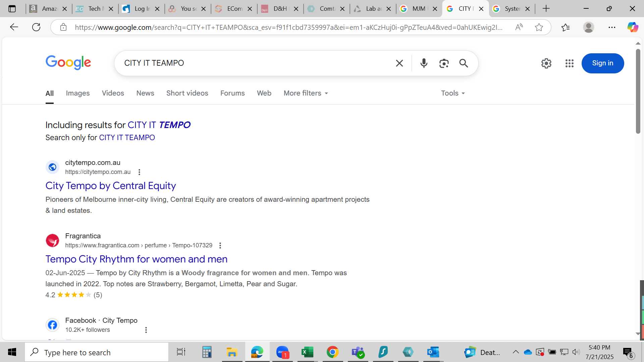Open browser profile avatar

point(588,27)
